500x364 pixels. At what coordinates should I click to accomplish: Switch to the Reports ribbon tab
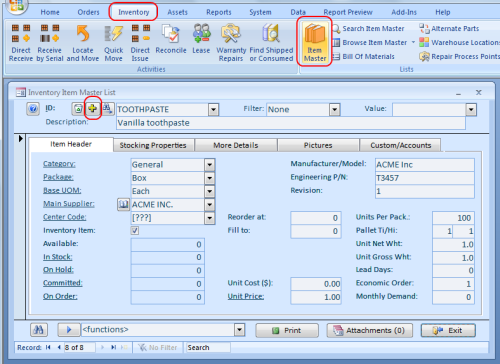tap(219, 12)
